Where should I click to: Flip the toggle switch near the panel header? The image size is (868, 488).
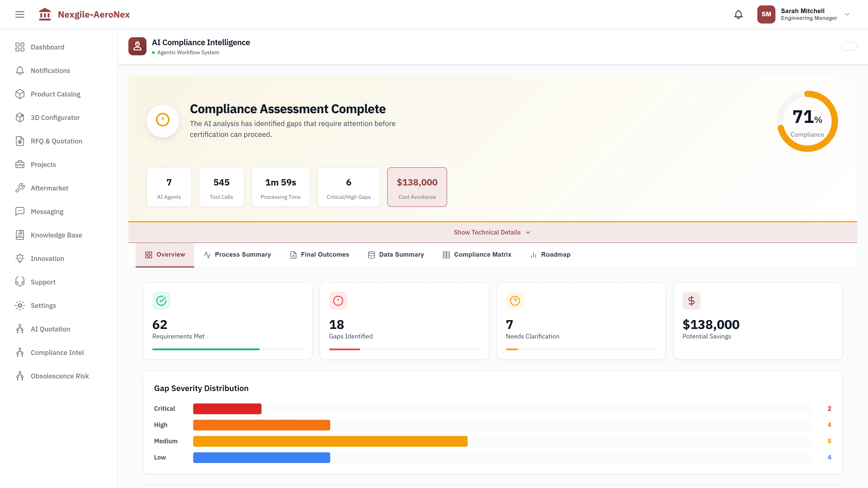point(849,46)
